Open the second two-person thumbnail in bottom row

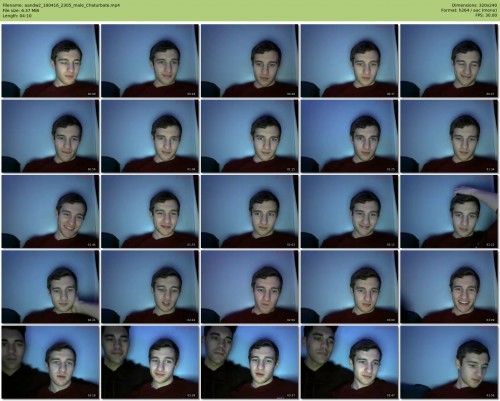pyautogui.click(x=150, y=362)
